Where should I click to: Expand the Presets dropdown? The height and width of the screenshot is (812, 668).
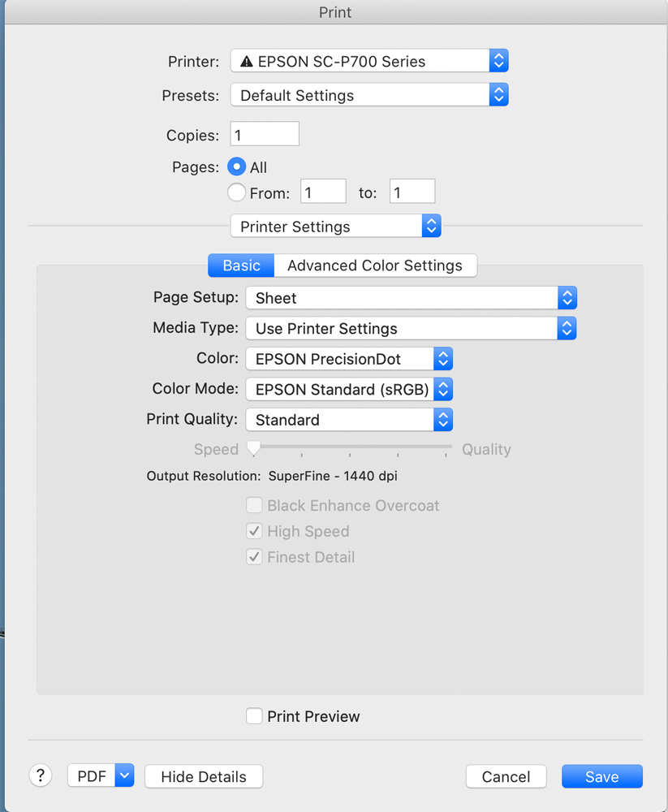[x=369, y=95]
